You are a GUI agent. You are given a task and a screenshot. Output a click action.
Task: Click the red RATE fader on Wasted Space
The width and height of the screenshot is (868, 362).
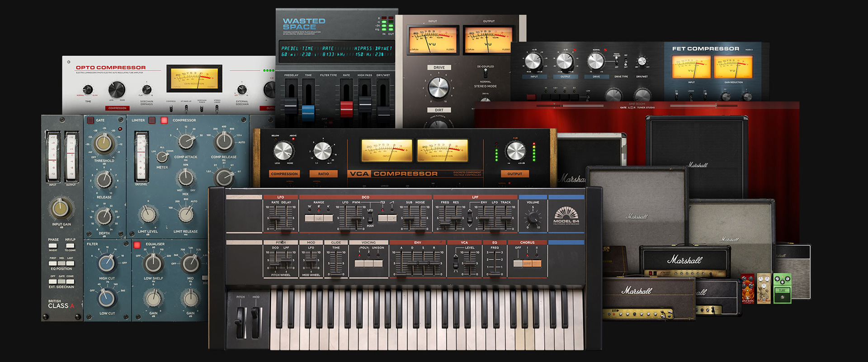pos(346,108)
